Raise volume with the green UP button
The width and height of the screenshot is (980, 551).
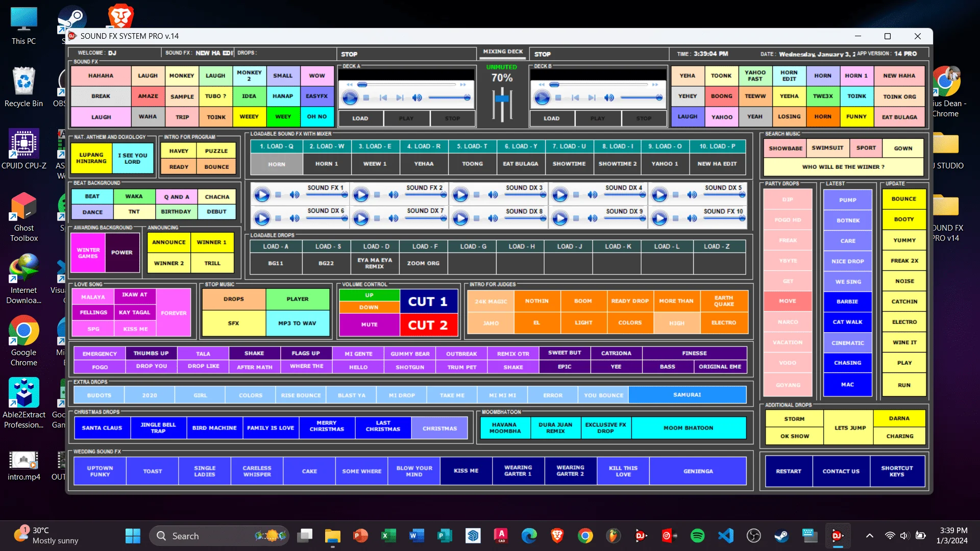(369, 295)
